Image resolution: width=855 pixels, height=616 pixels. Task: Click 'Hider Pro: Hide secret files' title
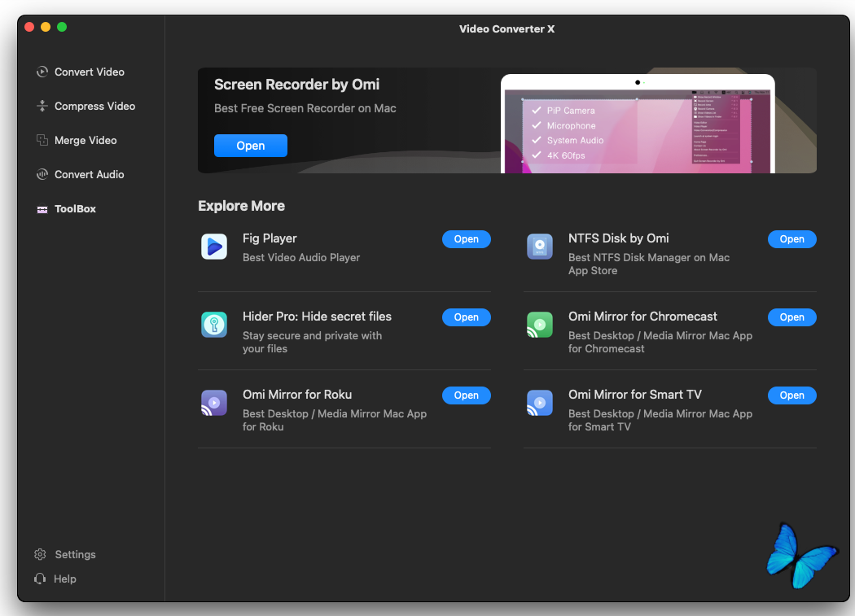(317, 317)
